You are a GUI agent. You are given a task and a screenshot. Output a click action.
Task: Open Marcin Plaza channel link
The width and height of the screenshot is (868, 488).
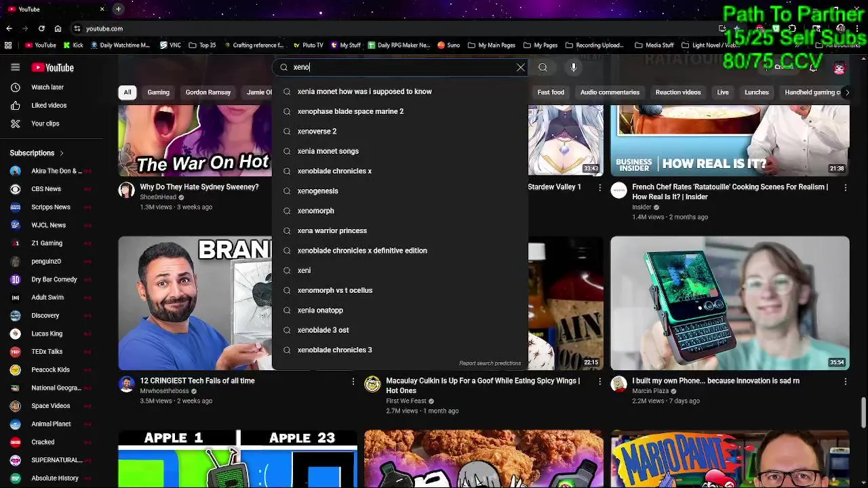pos(650,391)
